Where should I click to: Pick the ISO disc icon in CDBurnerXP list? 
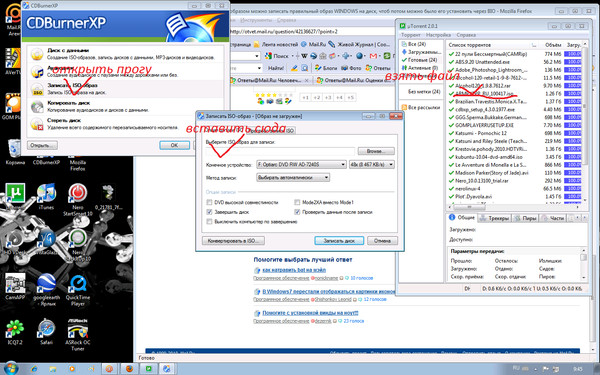(37, 89)
